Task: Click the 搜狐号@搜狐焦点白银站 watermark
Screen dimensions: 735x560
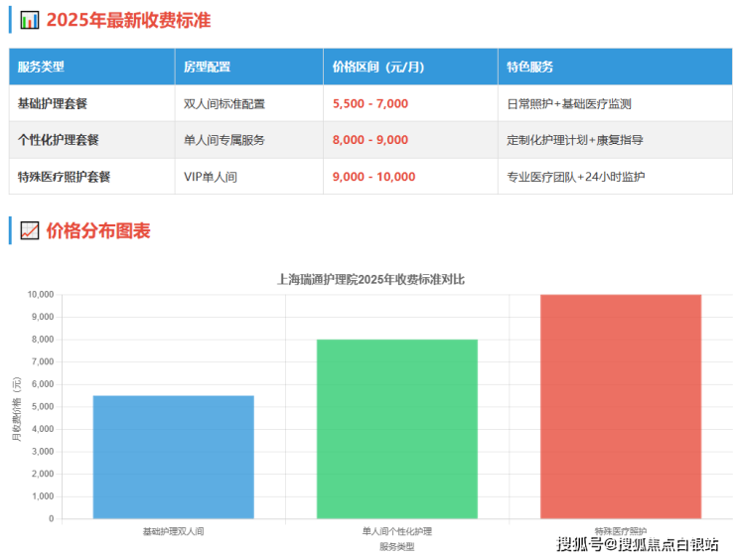Action: pyautogui.click(x=637, y=544)
